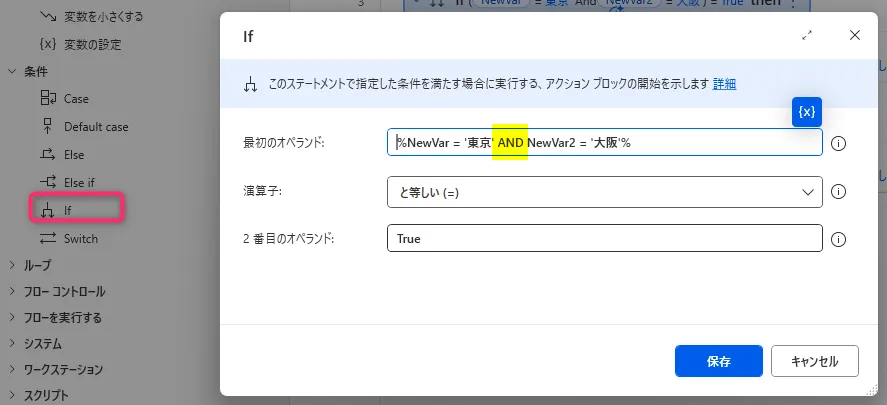Select the Switch action
The width and height of the screenshot is (887, 405).
(80, 239)
